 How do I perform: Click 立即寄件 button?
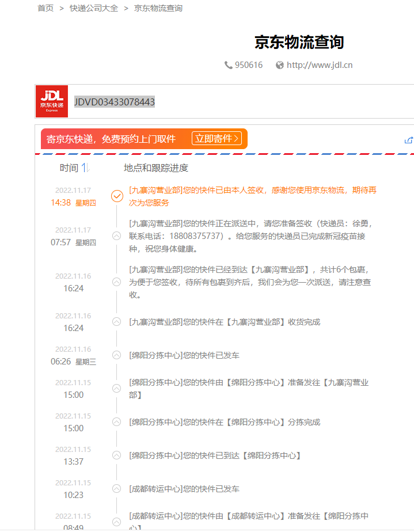coord(217,138)
